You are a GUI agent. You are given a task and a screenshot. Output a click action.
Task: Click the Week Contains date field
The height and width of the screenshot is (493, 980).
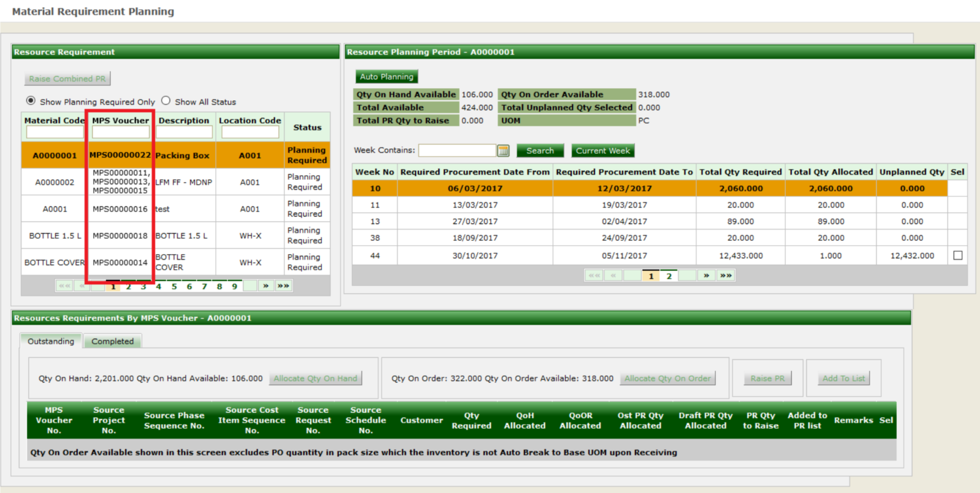457,151
